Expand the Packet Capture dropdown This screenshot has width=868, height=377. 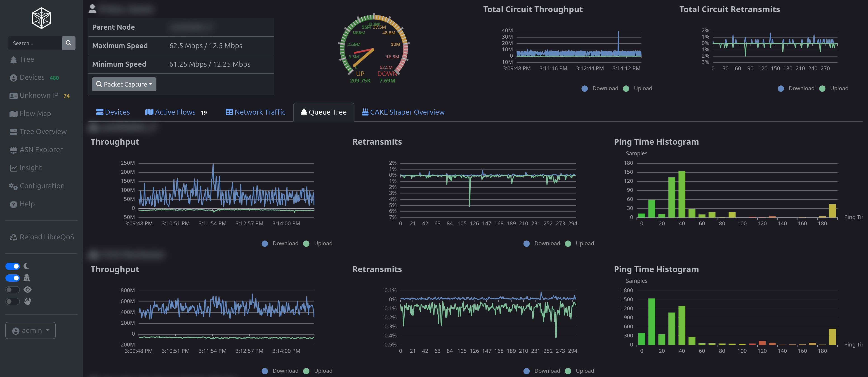point(124,84)
